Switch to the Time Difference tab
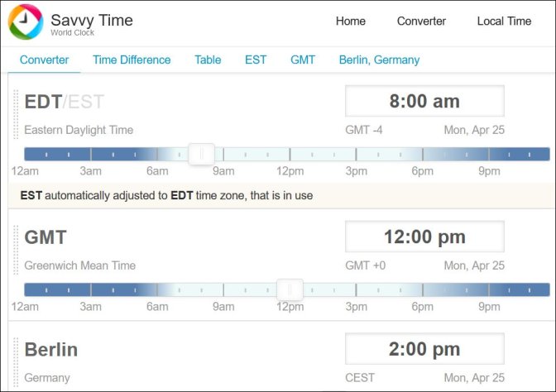This screenshot has width=556, height=392. [132, 60]
